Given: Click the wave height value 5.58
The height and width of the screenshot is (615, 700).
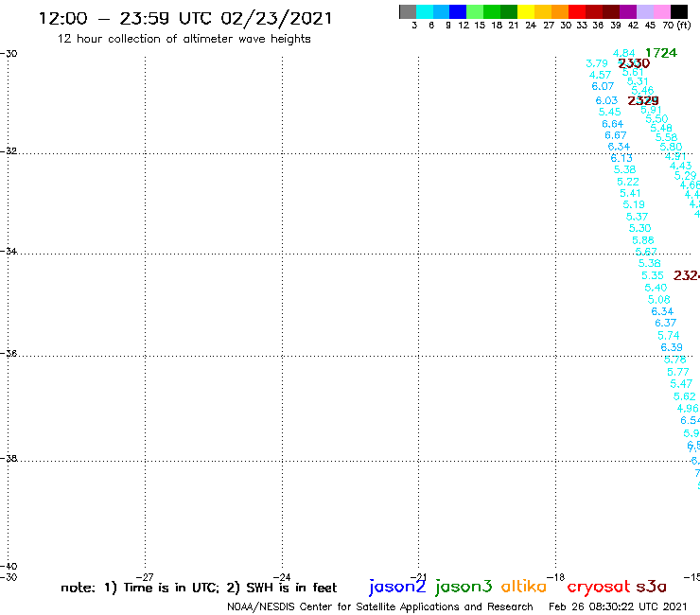Looking at the screenshot, I should coord(666,137).
